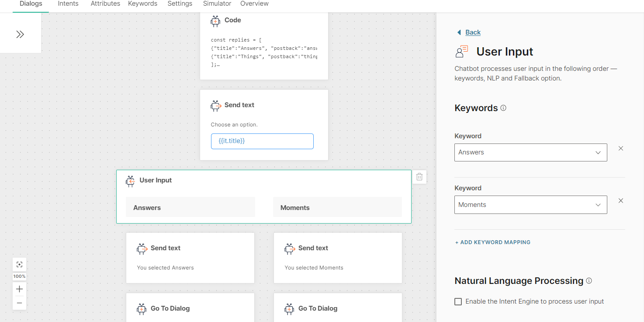Open the Answers keyword dropdown
Image resolution: width=644 pixels, height=322 pixels.
tap(530, 152)
